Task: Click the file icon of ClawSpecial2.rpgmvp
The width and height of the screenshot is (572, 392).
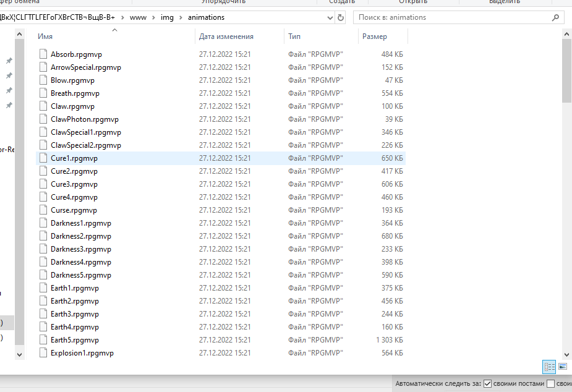Action: click(43, 145)
